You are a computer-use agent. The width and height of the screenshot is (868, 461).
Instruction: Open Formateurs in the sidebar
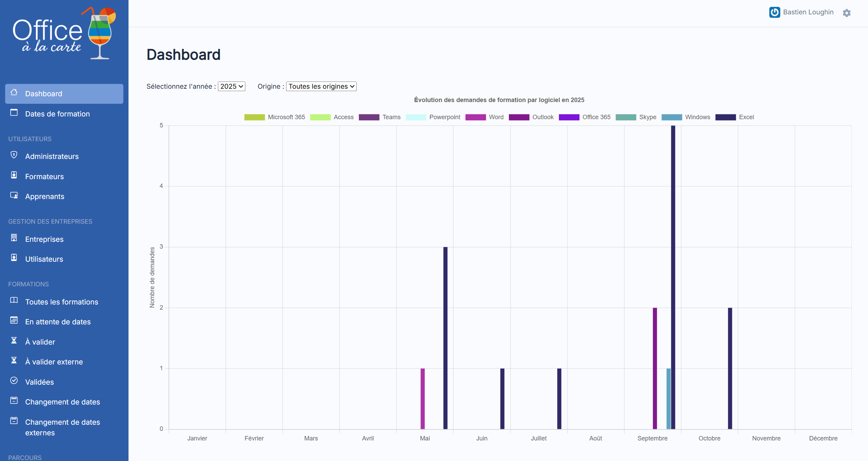(x=45, y=177)
